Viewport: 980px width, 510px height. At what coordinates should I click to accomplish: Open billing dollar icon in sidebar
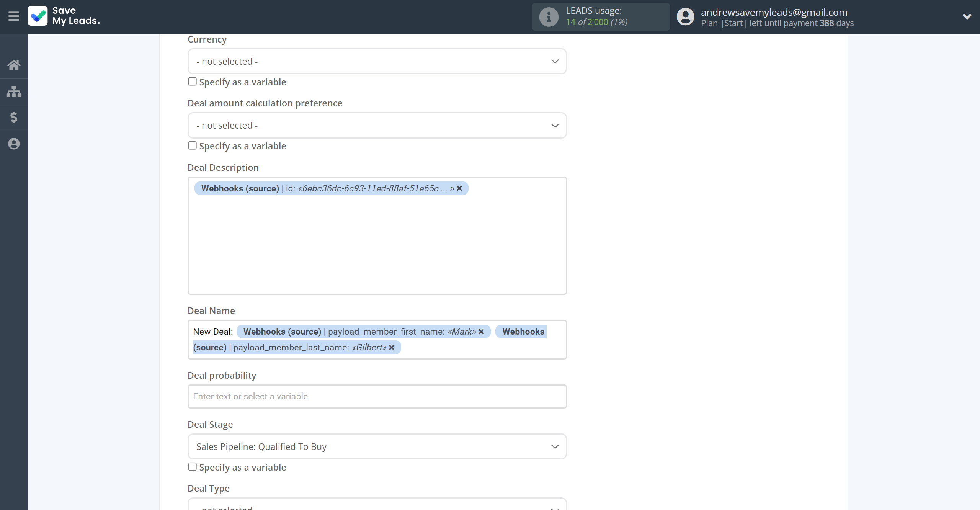[x=14, y=118]
